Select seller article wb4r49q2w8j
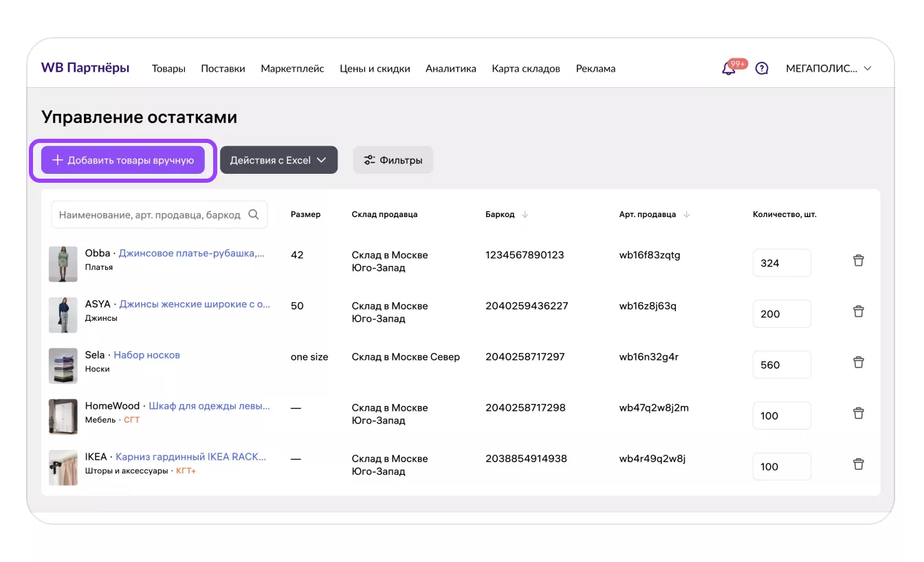This screenshot has height=562, width=924. coord(652,458)
